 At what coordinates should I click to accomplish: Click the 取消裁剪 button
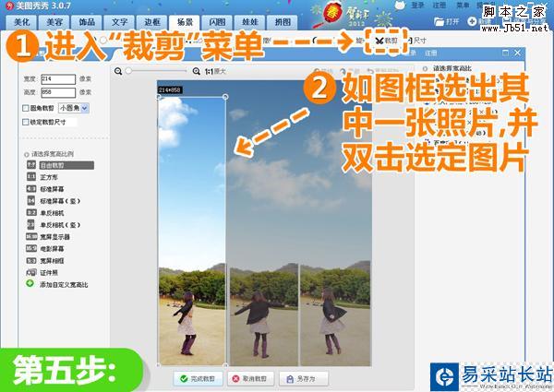point(250,378)
